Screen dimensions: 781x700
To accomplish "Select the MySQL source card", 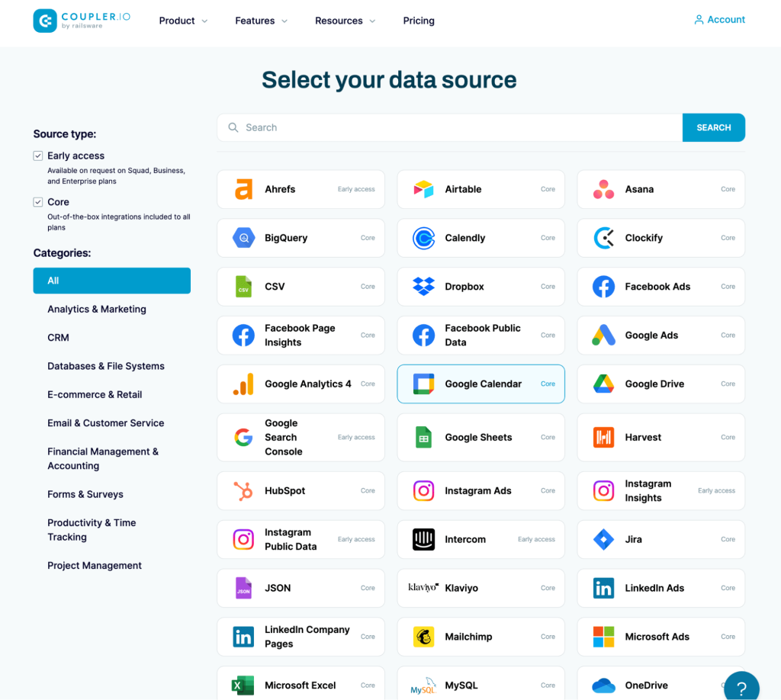I will 481,683.
